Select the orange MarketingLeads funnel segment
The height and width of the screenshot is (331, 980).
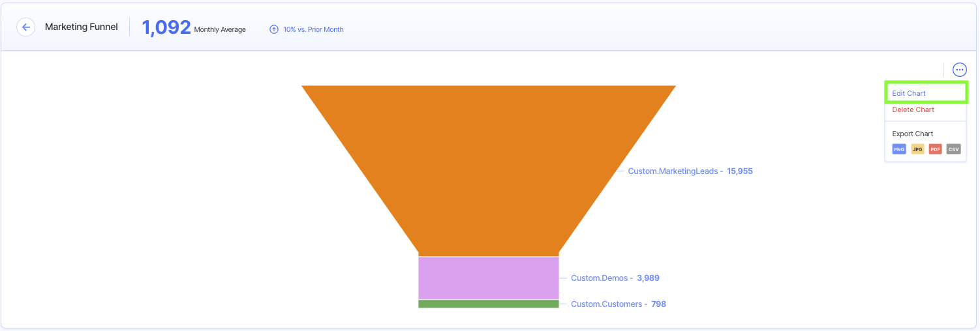(488, 163)
